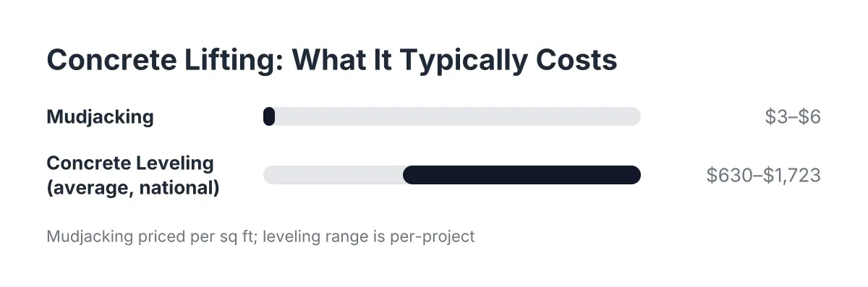868x287 pixels.
Task: Click where Leveling dark fill begins
Action: [409, 175]
